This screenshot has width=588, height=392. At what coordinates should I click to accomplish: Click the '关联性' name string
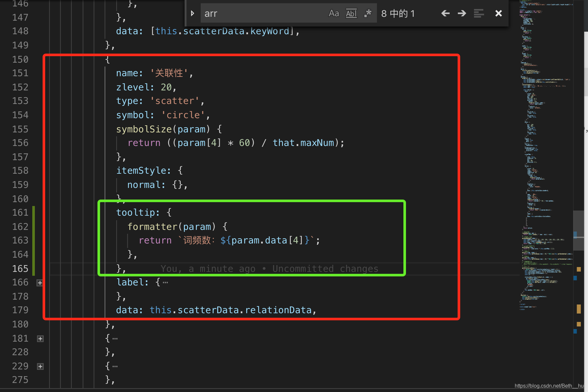tap(169, 73)
